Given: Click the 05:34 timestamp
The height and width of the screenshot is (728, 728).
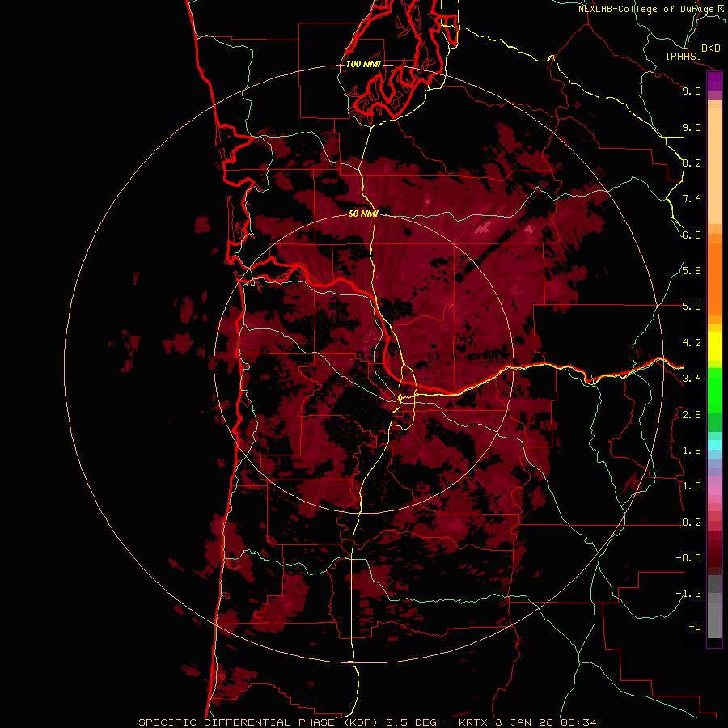Looking at the screenshot, I should pos(577,722).
